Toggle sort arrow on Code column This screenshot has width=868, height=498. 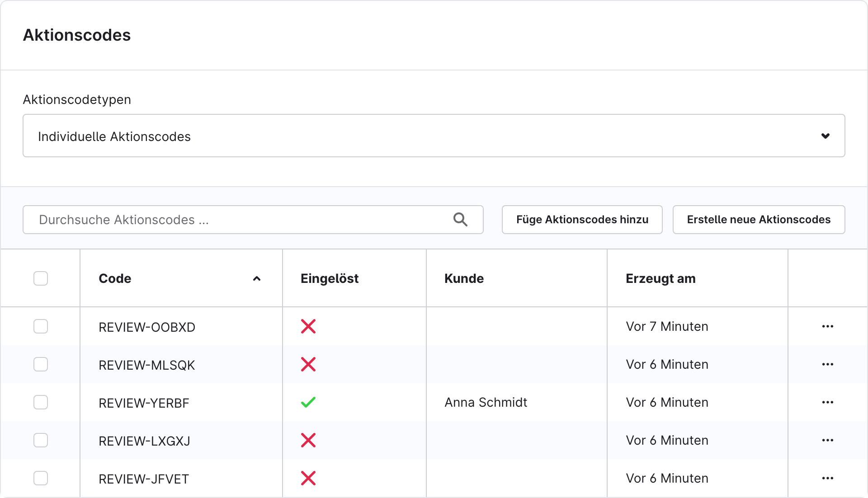pyautogui.click(x=257, y=278)
